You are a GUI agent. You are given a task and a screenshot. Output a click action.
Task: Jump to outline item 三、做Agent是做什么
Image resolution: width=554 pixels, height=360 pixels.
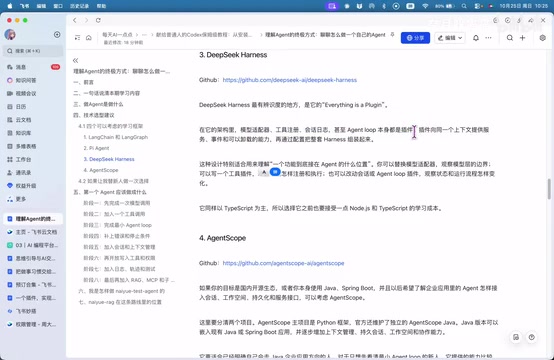point(98,104)
